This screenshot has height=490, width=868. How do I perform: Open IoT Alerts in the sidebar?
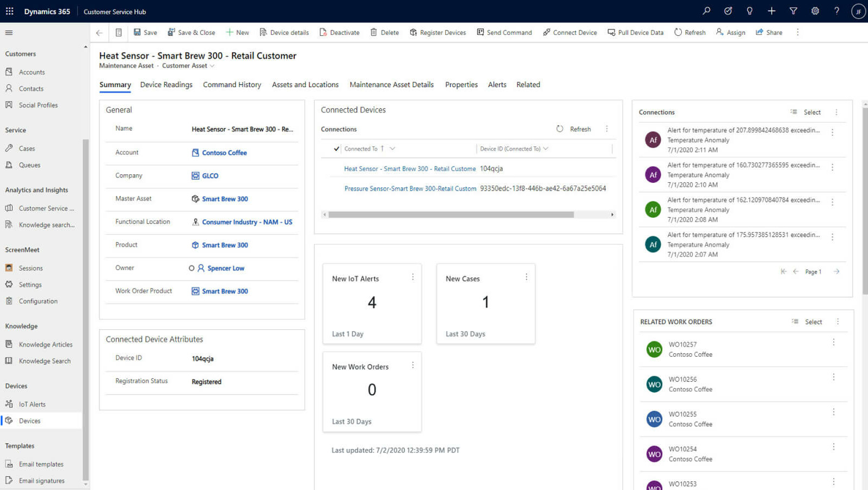tap(32, 404)
